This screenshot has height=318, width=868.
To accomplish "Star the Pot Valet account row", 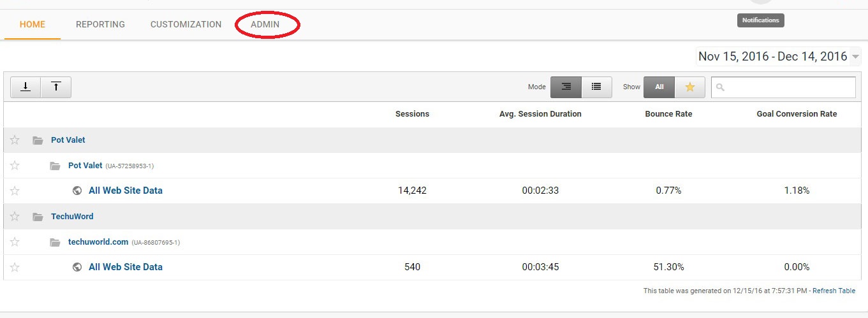I will [x=15, y=140].
